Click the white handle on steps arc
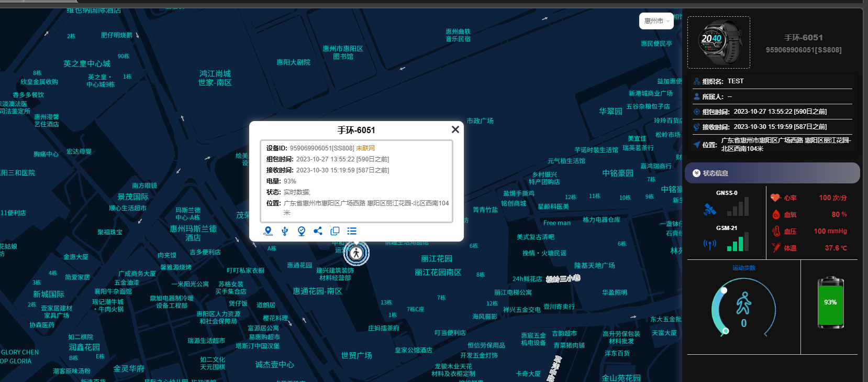This screenshot has width=868, height=382. (x=724, y=290)
